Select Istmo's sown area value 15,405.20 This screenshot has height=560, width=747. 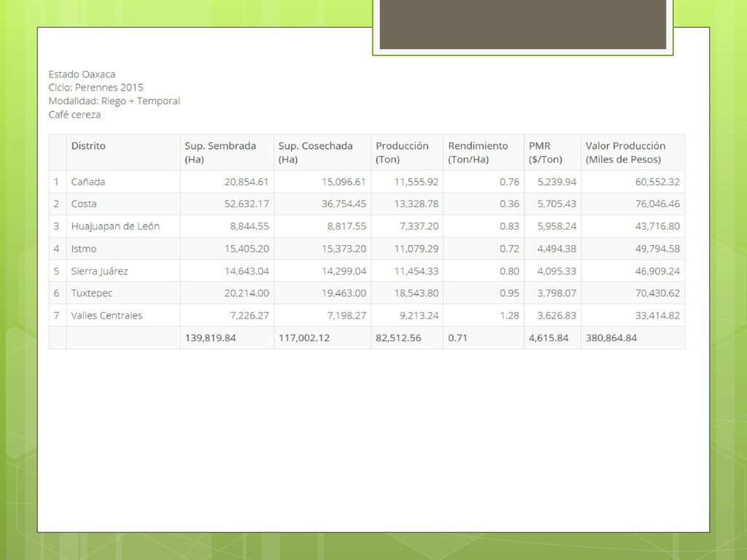247,249
